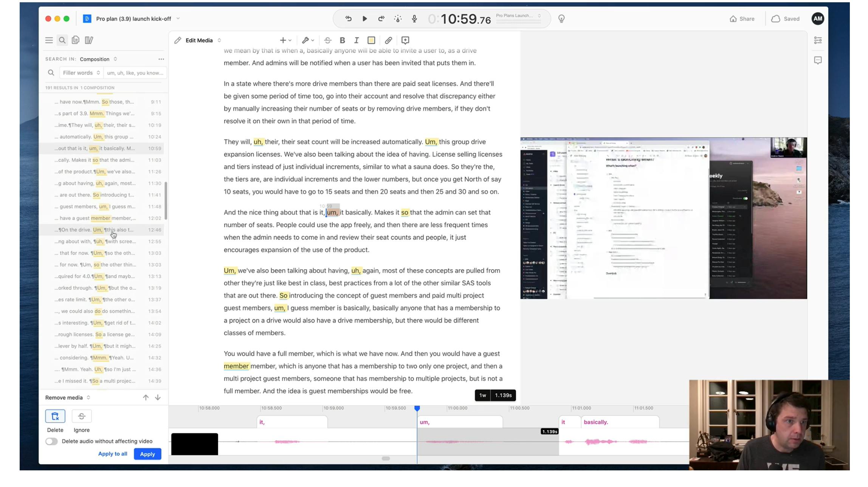Open the hamburger sidebar menu
This screenshot has height=487, width=868.
pos(49,40)
